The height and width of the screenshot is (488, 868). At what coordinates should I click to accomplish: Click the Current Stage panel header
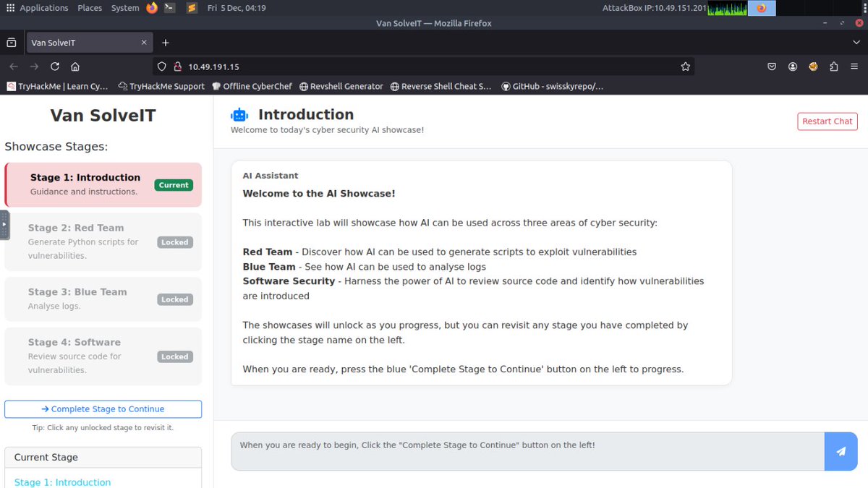(x=103, y=458)
